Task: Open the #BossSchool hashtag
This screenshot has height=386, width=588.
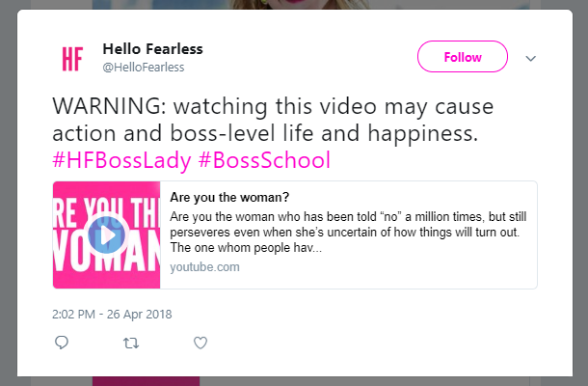Action: tap(264, 160)
